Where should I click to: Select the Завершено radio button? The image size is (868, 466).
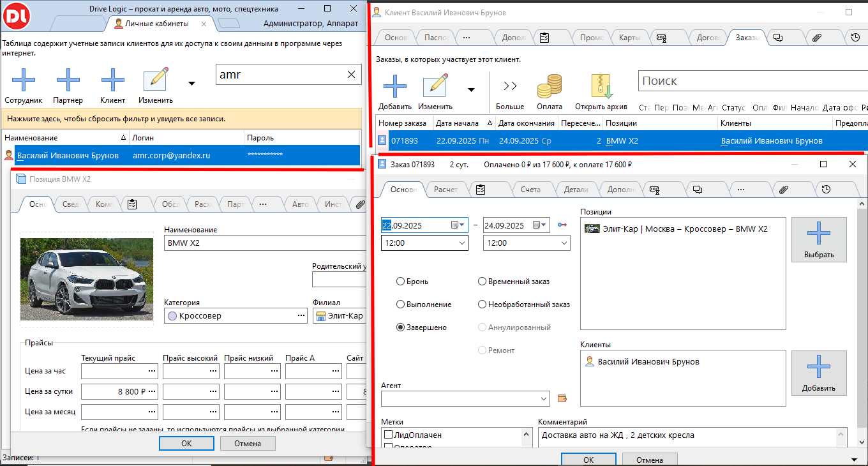point(400,327)
